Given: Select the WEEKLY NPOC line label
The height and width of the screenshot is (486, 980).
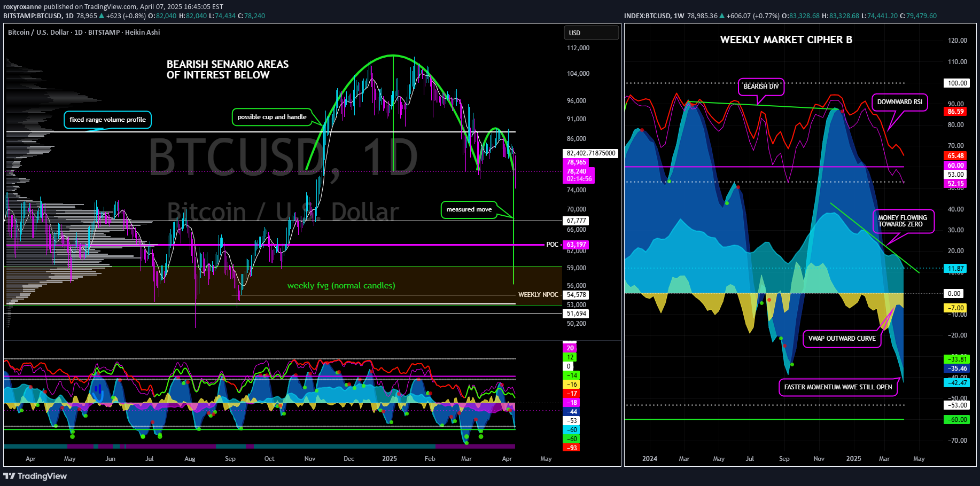Looking at the screenshot, I should (x=538, y=295).
